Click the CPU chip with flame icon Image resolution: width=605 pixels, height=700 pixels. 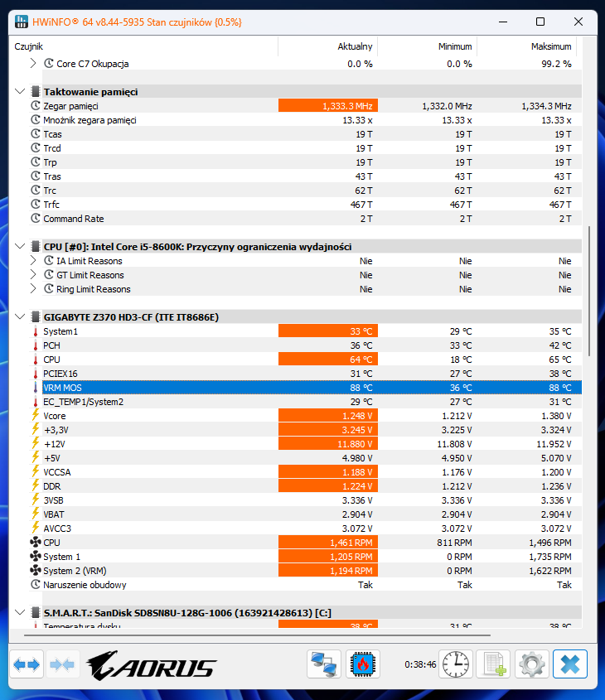362,664
